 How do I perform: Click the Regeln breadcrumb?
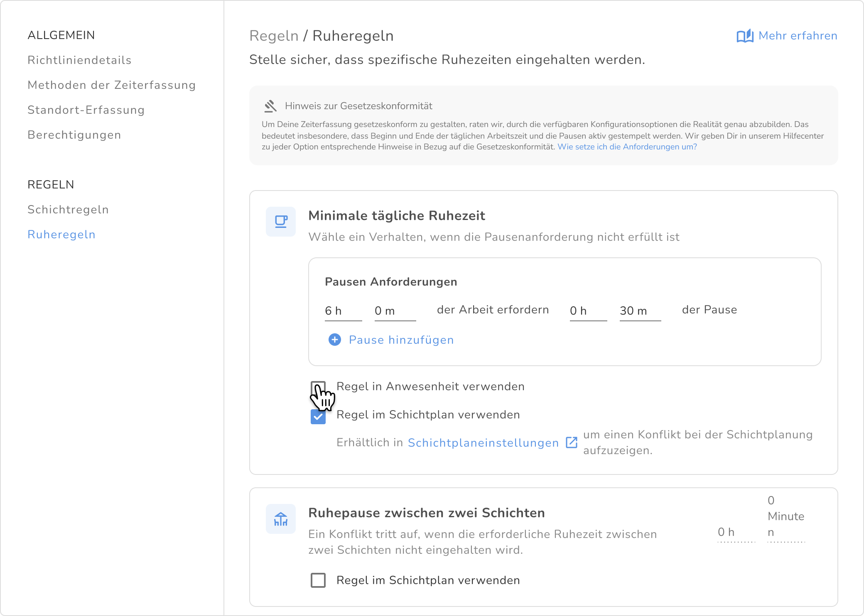click(x=274, y=36)
